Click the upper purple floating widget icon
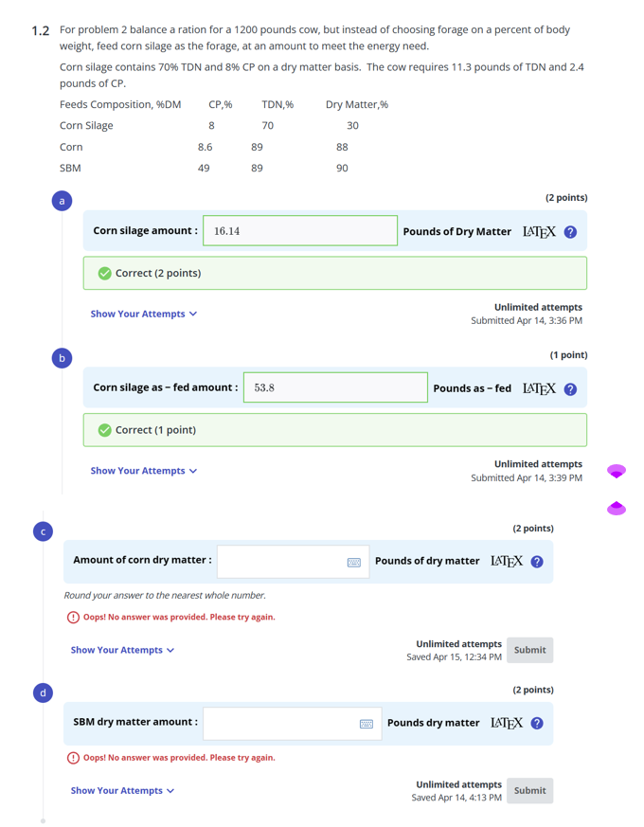The image size is (644, 827). 617,471
